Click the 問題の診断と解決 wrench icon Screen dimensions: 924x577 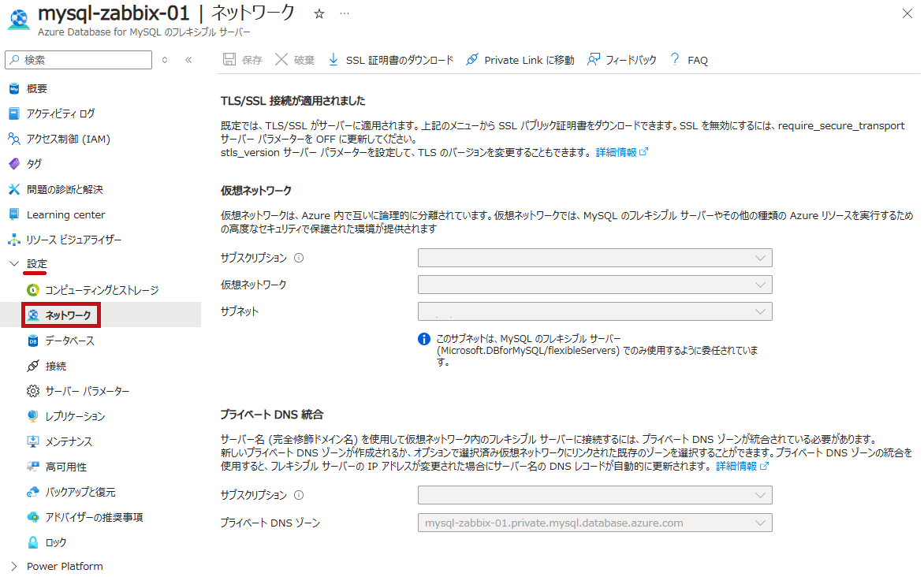click(14, 189)
